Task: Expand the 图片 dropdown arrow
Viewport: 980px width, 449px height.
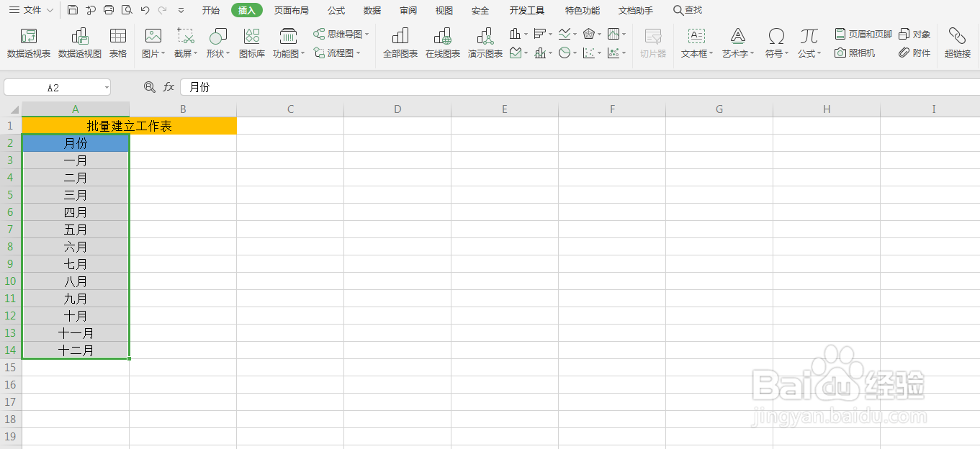Action: pyautogui.click(x=163, y=54)
